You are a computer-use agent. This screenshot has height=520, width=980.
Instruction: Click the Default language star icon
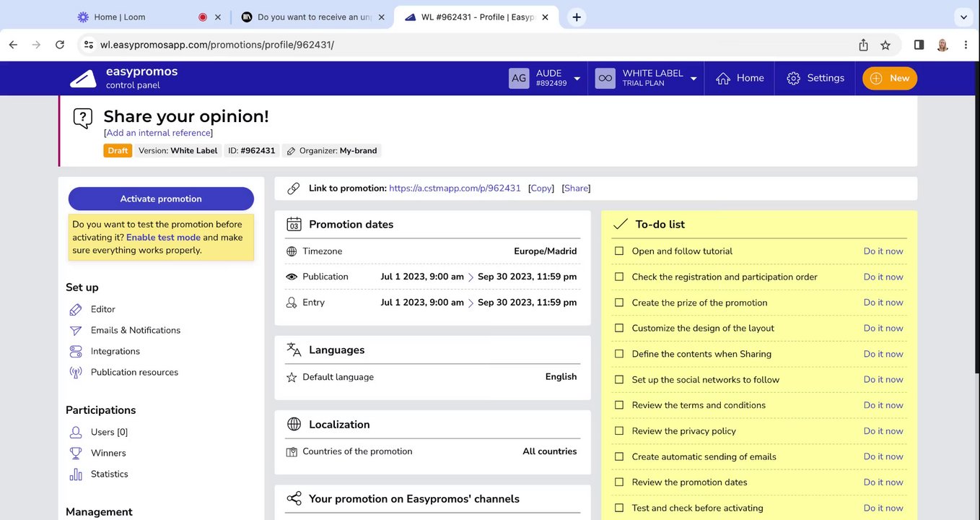pyautogui.click(x=292, y=377)
